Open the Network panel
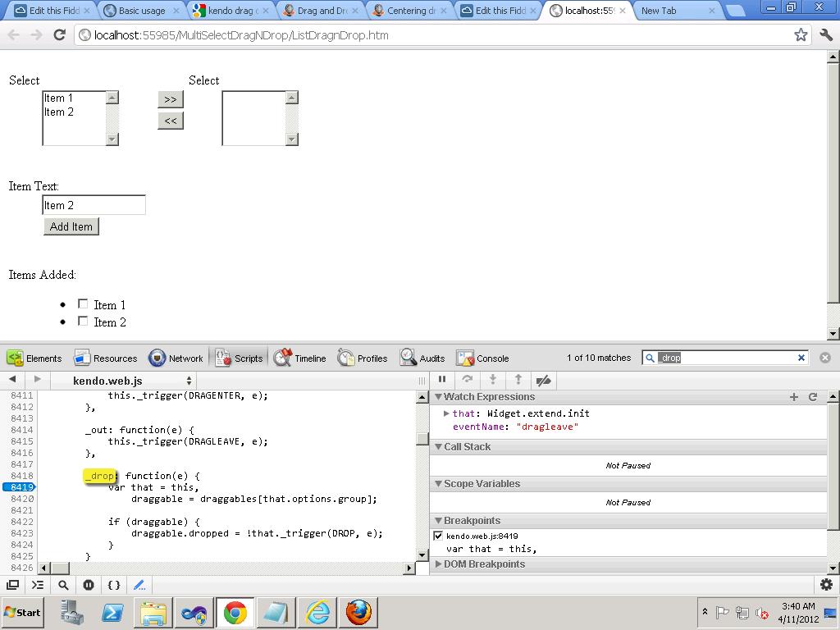840x630 pixels. [176, 358]
